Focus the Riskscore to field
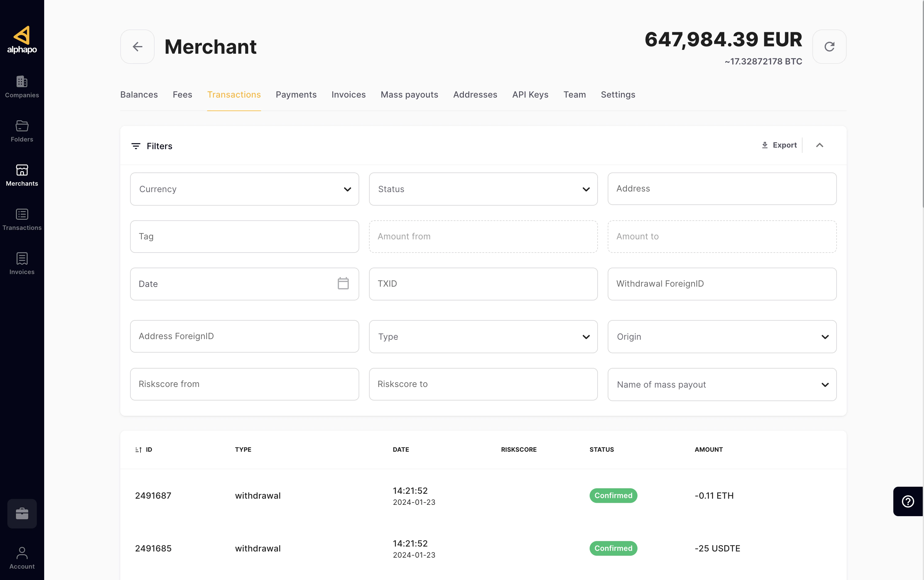Screen dimensions: 924x580 pyautogui.click(x=483, y=384)
